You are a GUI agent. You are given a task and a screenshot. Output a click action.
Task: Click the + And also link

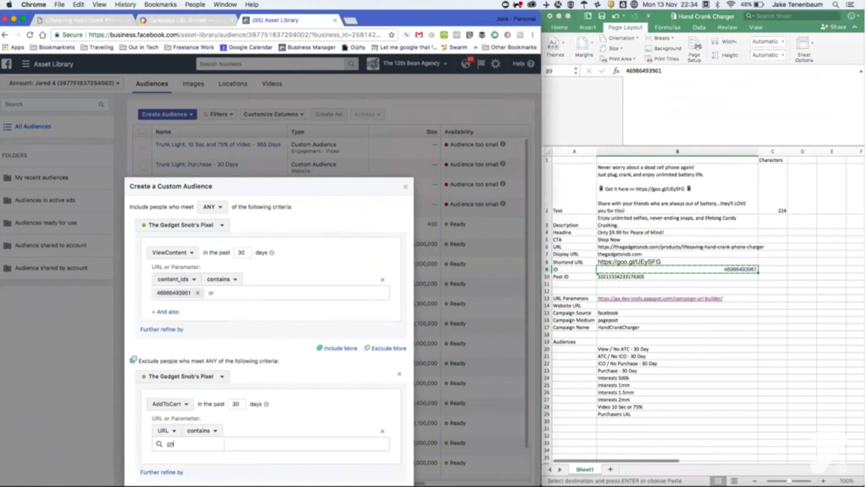pyautogui.click(x=165, y=312)
